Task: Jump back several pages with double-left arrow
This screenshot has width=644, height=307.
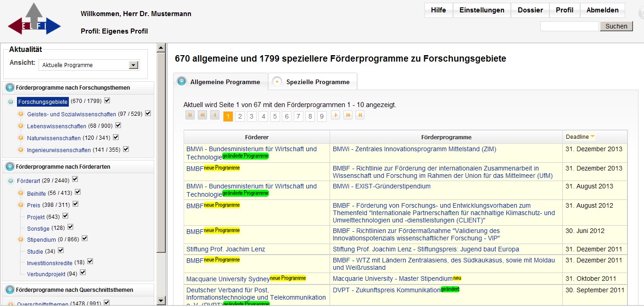Action: (x=202, y=115)
